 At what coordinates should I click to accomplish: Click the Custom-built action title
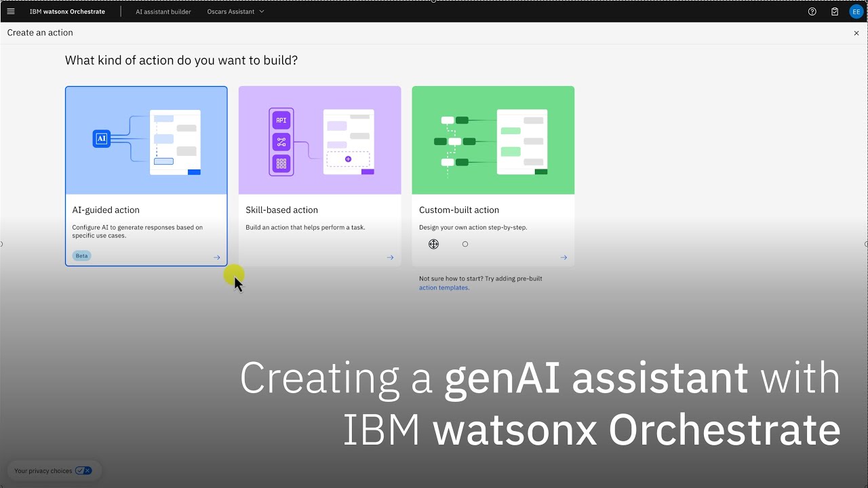459,210
